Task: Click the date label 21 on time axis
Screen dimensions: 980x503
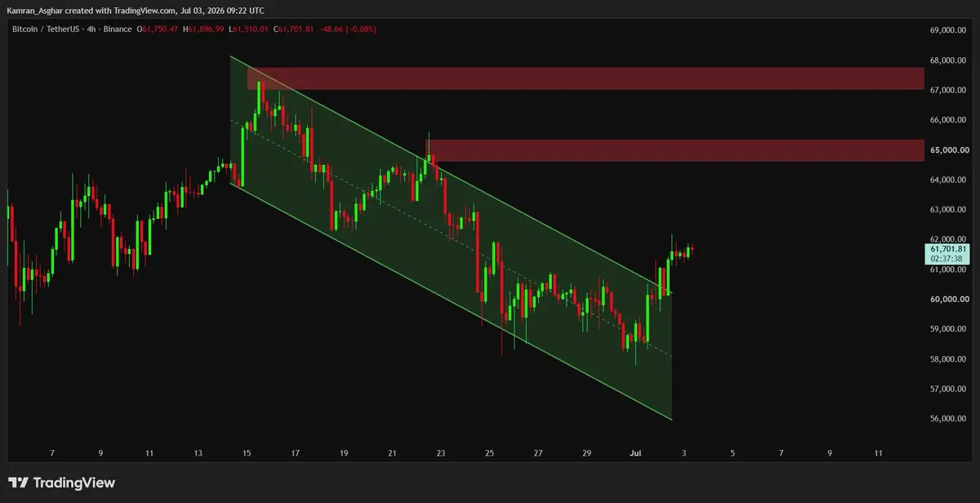Action: (x=393, y=452)
